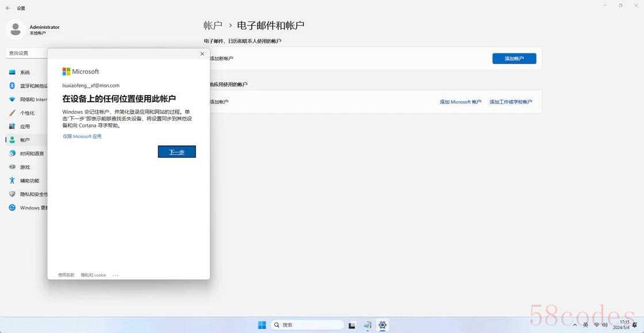The width and height of the screenshot is (644, 333).
Task: Go back with the Settings back arrow
Action: [x=8, y=8]
